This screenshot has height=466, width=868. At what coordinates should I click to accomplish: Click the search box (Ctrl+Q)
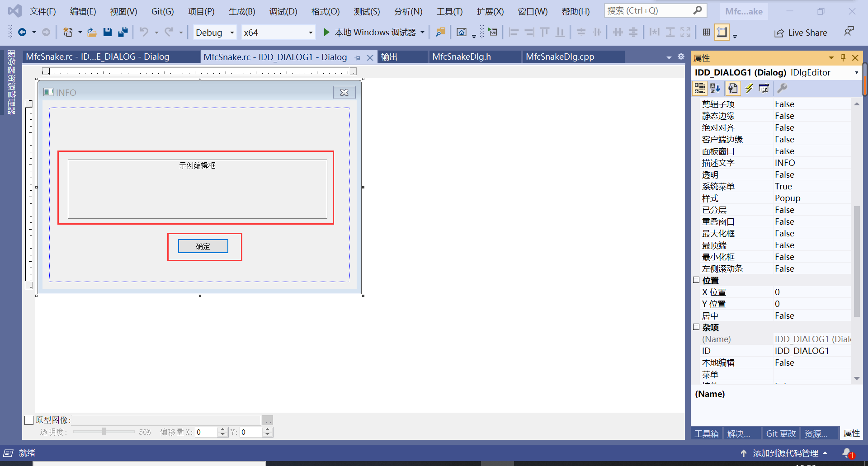click(656, 11)
